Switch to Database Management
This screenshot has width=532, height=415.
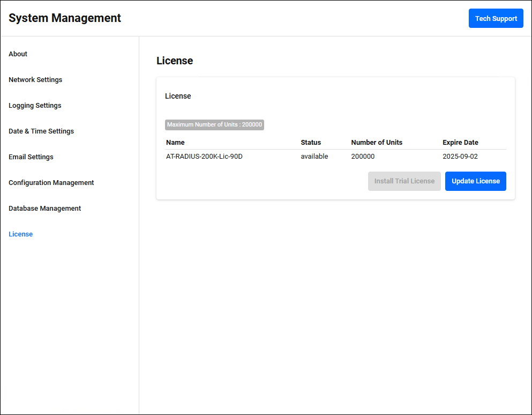(x=45, y=209)
